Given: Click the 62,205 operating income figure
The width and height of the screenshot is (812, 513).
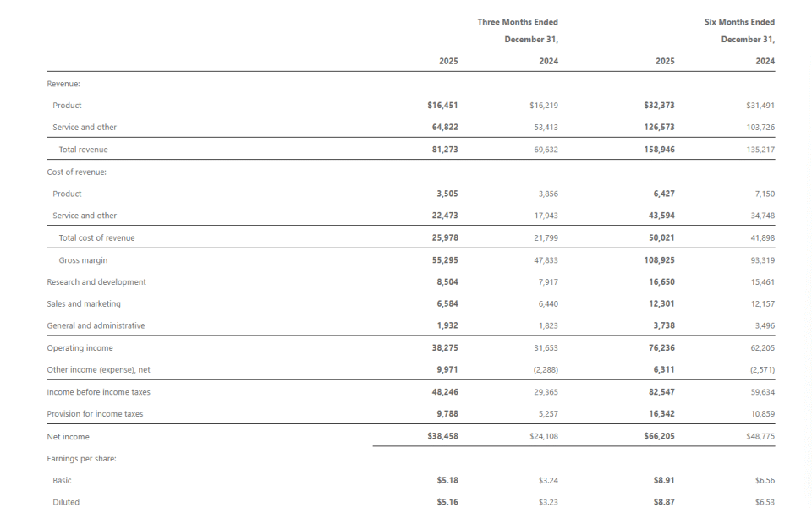Looking at the screenshot, I should click(x=762, y=348).
